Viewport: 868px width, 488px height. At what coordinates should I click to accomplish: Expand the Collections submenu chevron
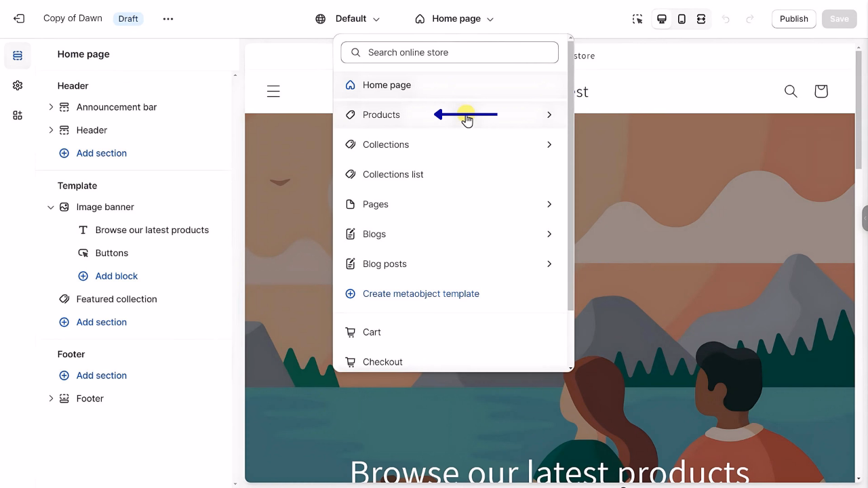coord(549,145)
